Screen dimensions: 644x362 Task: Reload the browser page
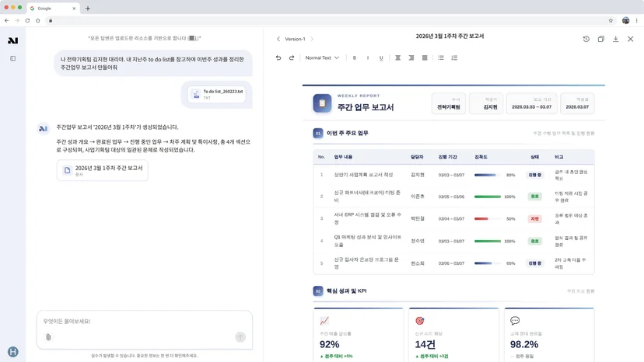27,20
